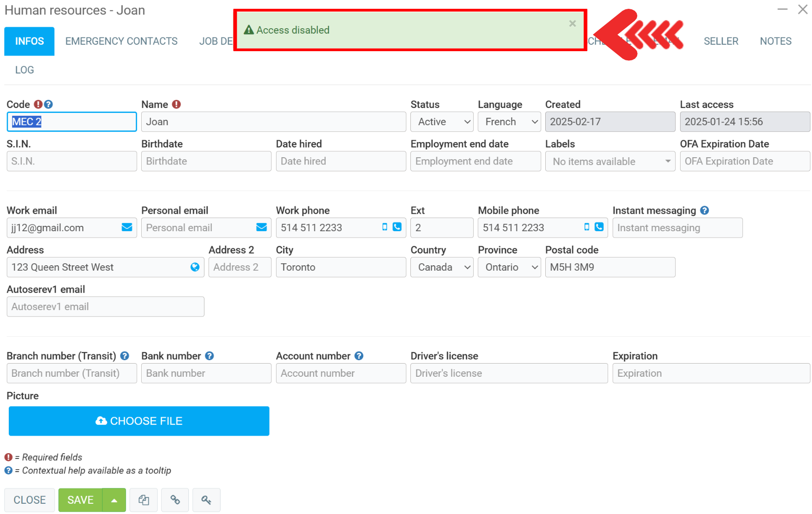
Task: Click the S.I.N. input field
Action: (72, 161)
